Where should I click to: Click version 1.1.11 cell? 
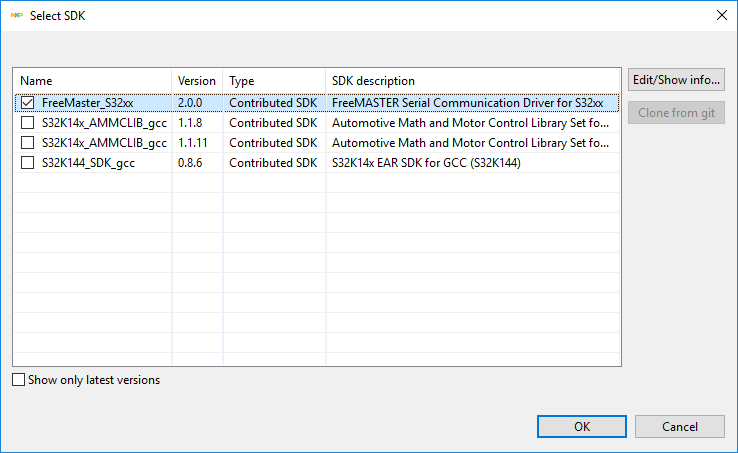pyautogui.click(x=196, y=143)
